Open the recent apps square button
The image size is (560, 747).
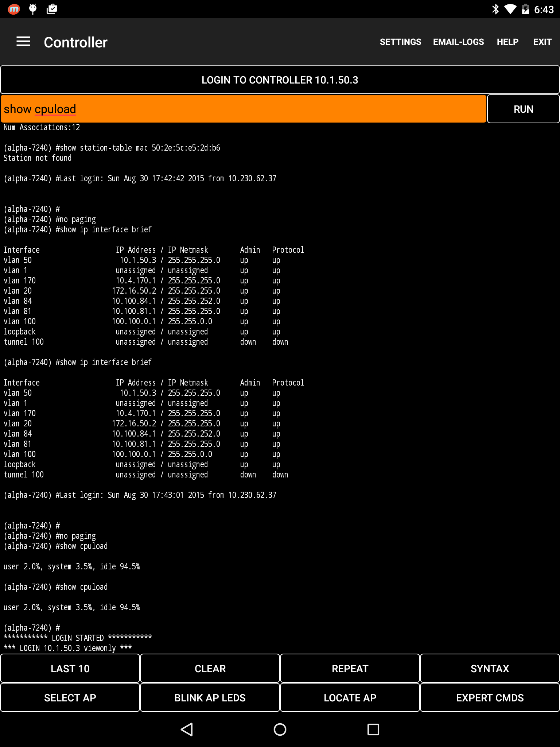point(373,729)
